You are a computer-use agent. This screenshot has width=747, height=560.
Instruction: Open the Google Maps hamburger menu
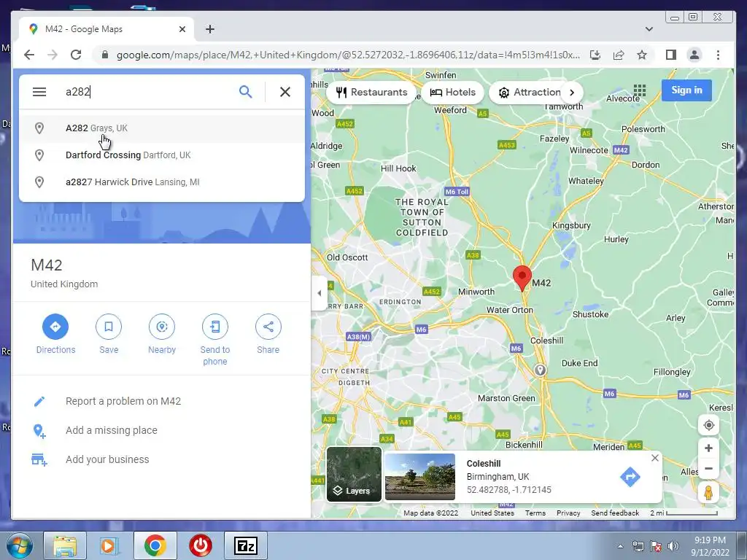(39, 91)
